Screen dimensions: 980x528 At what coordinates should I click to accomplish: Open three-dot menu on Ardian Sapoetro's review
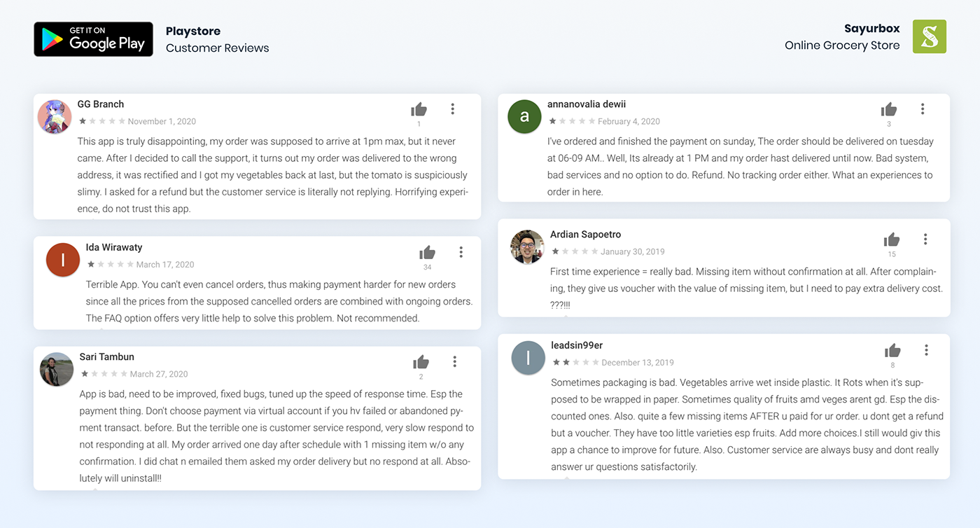point(925,239)
